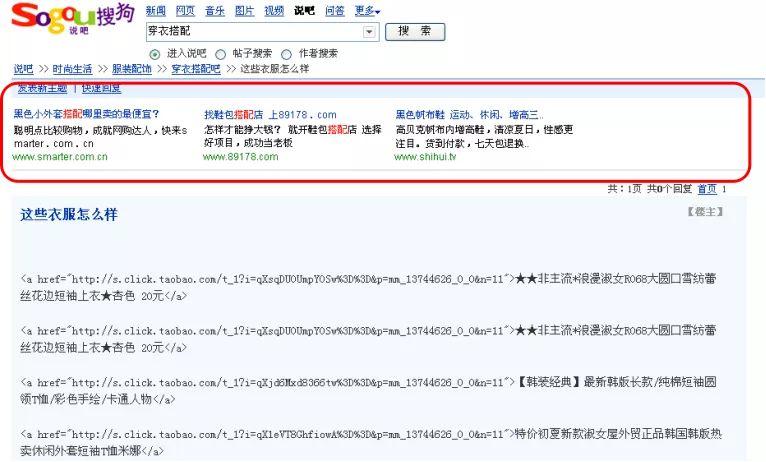
Task: Select the 说吧 search category
Action: 304,11
